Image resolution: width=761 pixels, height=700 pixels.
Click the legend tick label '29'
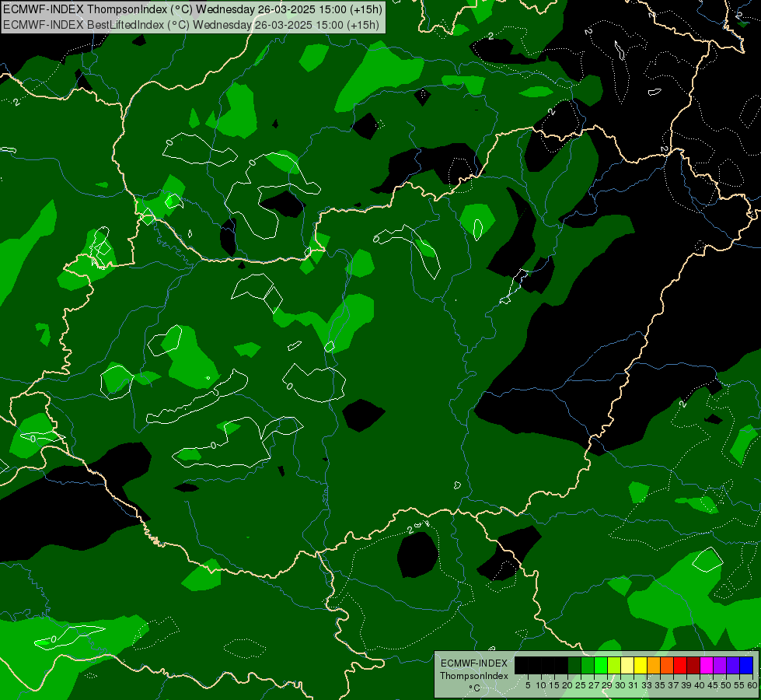click(x=607, y=685)
